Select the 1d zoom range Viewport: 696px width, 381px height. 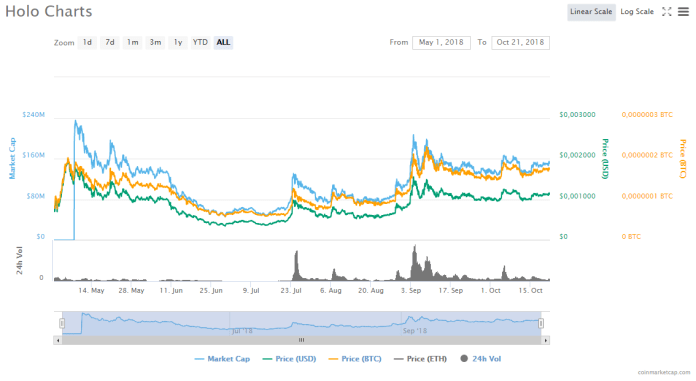(87, 43)
